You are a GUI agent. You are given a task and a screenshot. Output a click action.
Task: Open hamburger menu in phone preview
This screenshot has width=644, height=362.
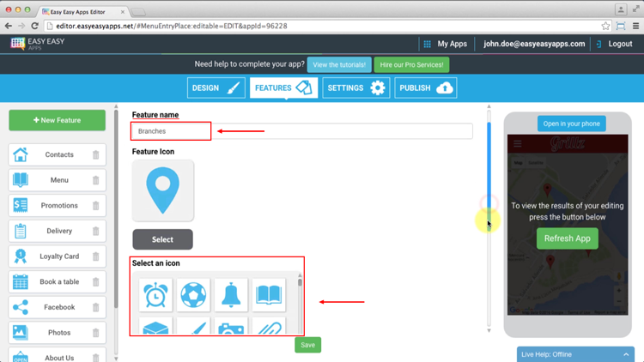point(518,143)
